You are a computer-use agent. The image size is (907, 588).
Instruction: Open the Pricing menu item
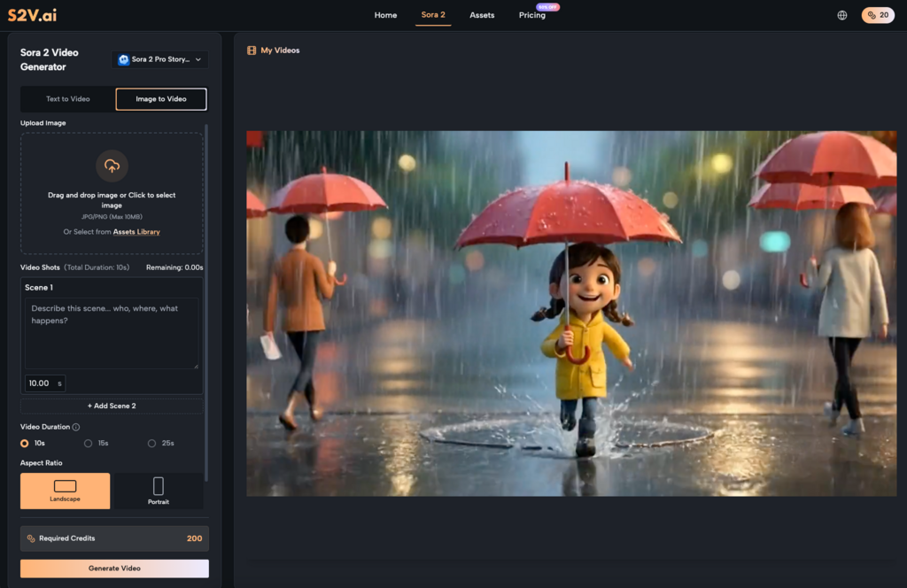(531, 15)
